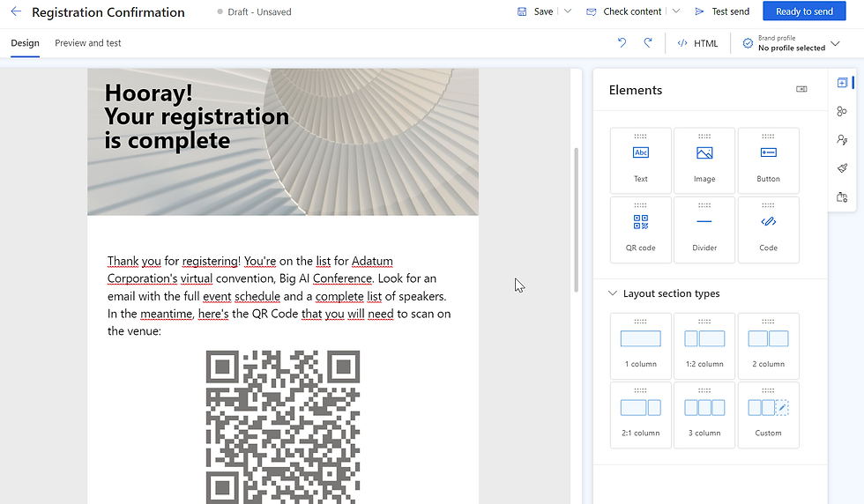Click the QR code image in the email
Viewport: 864px width, 504px height.
283,426
